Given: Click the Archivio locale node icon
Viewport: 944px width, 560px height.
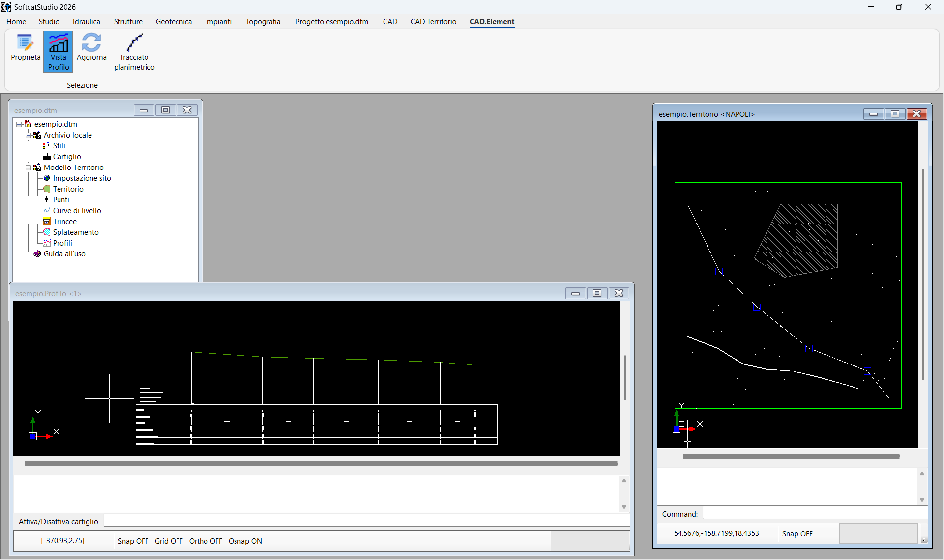Looking at the screenshot, I should (37, 135).
